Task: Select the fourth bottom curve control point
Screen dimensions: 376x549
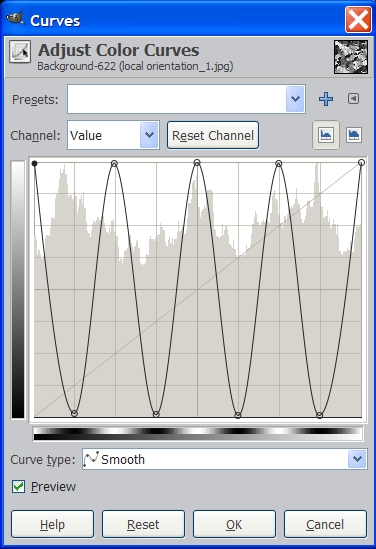Action: point(319,415)
